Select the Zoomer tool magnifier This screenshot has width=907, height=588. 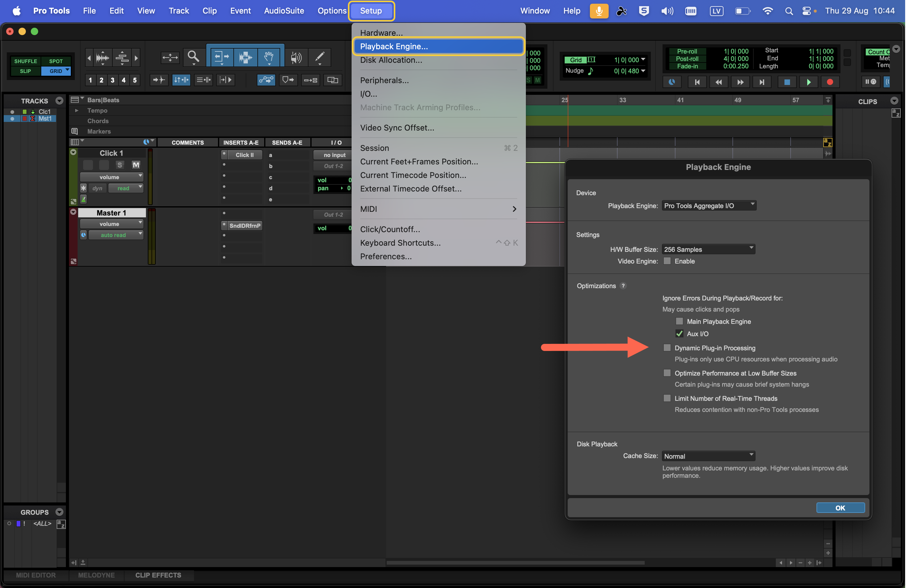193,57
